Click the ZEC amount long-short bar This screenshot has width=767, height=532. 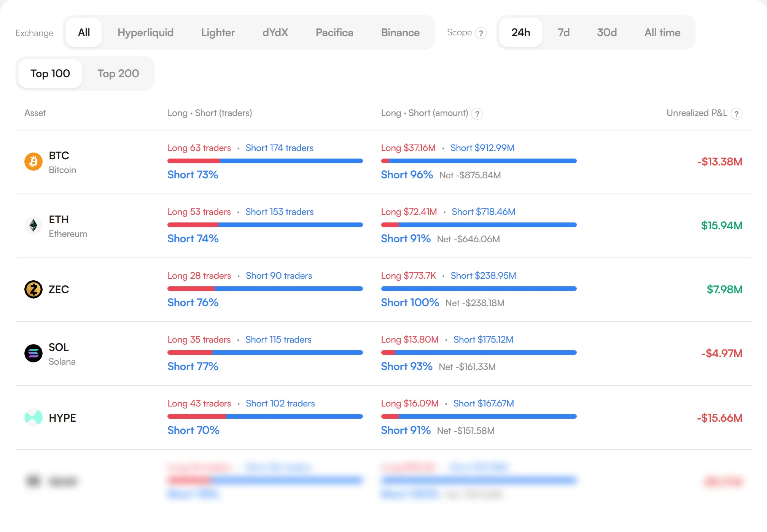[x=479, y=289]
